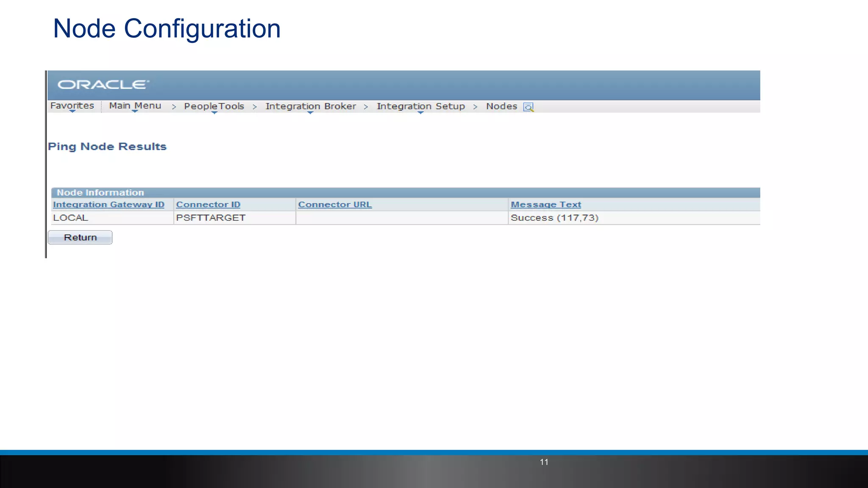Click the Node Configuration slide title

tap(167, 29)
